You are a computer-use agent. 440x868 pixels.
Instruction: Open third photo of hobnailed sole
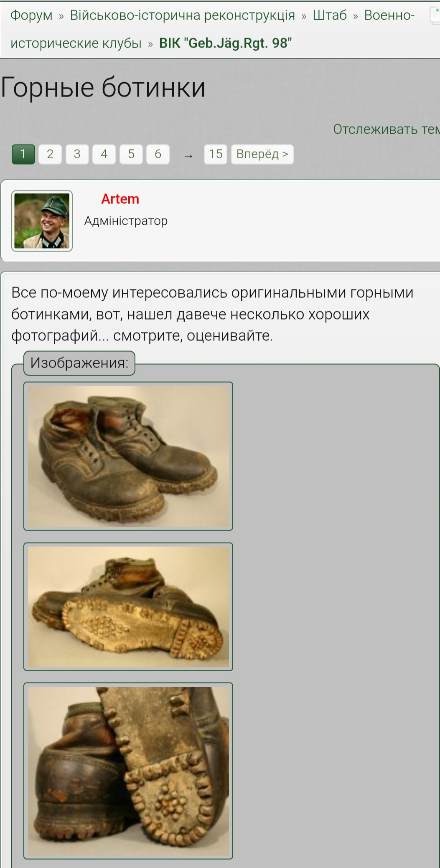coord(128,771)
